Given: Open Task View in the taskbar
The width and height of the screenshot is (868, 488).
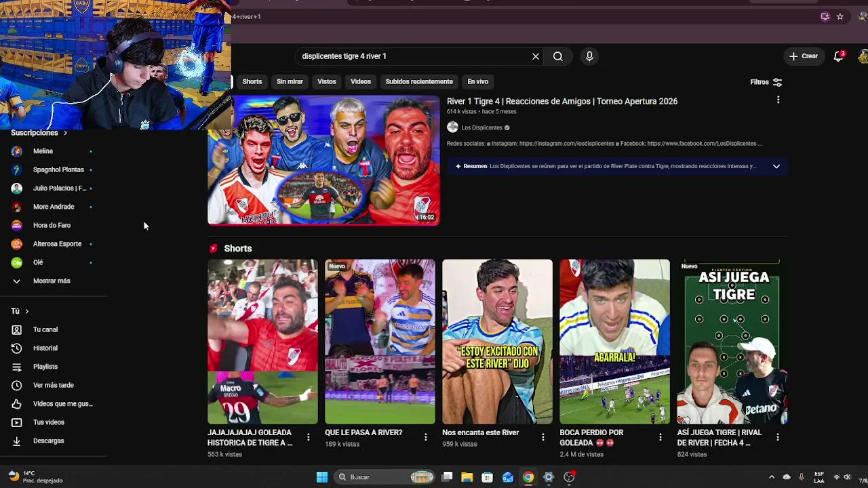Looking at the screenshot, I should tap(446, 477).
